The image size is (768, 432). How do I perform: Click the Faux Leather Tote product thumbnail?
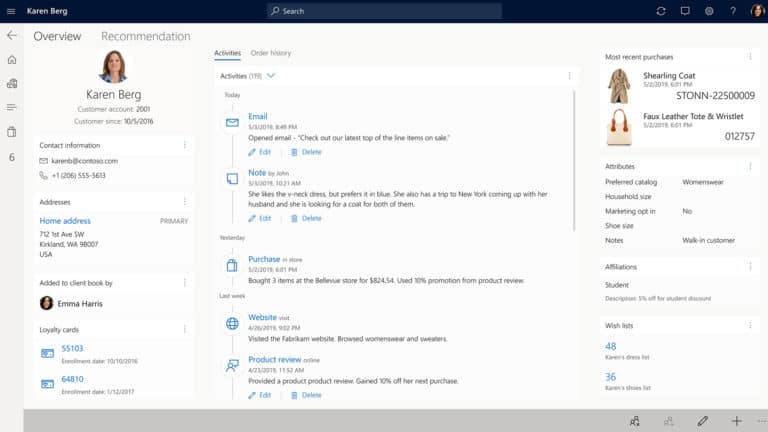619,127
